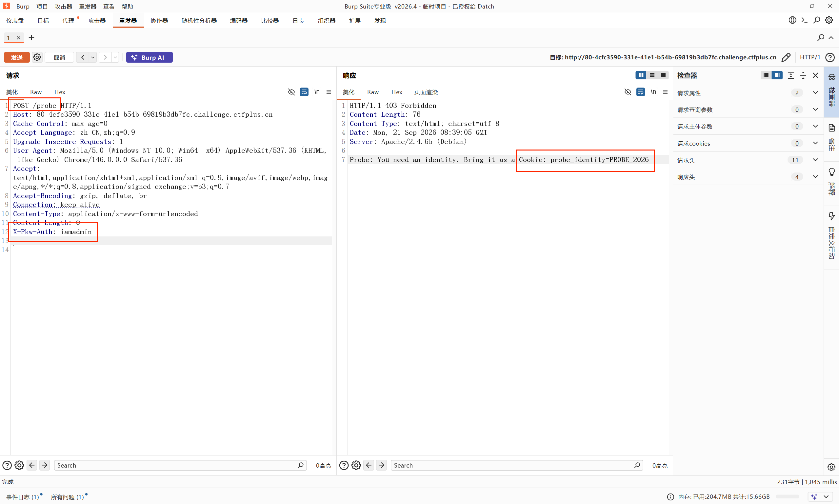Toggle \n display in response editor

pos(653,92)
